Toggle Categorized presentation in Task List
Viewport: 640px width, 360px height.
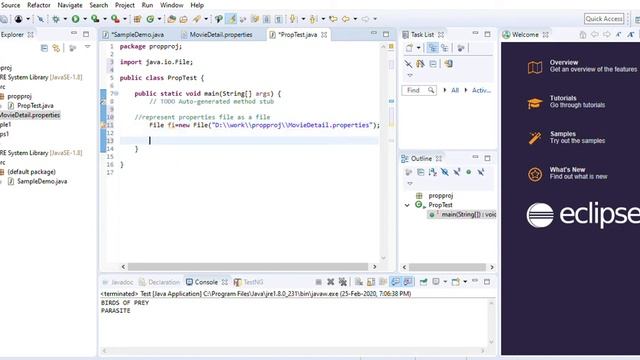click(x=432, y=48)
